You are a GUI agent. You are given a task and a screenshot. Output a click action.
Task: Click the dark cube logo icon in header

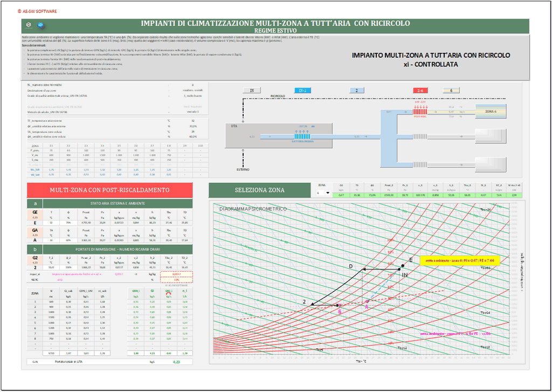(x=29, y=25)
